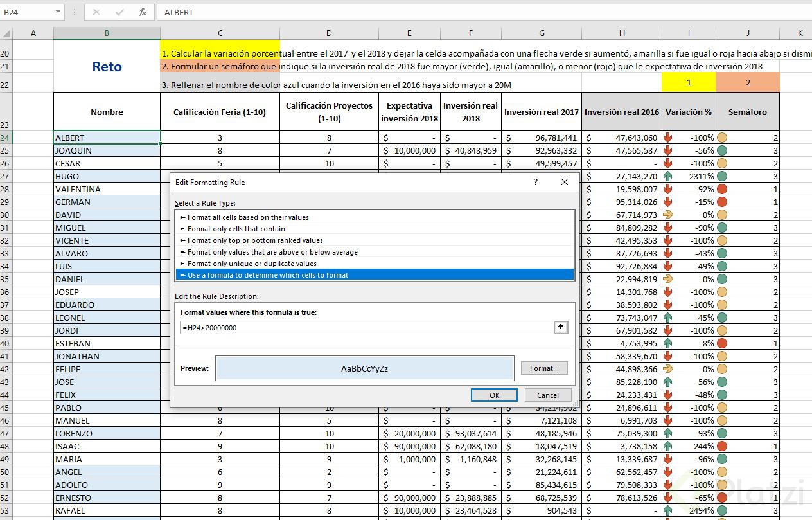Select 'Format all cells based on their values'
Viewport: 812px width, 520px height.
[x=248, y=217]
